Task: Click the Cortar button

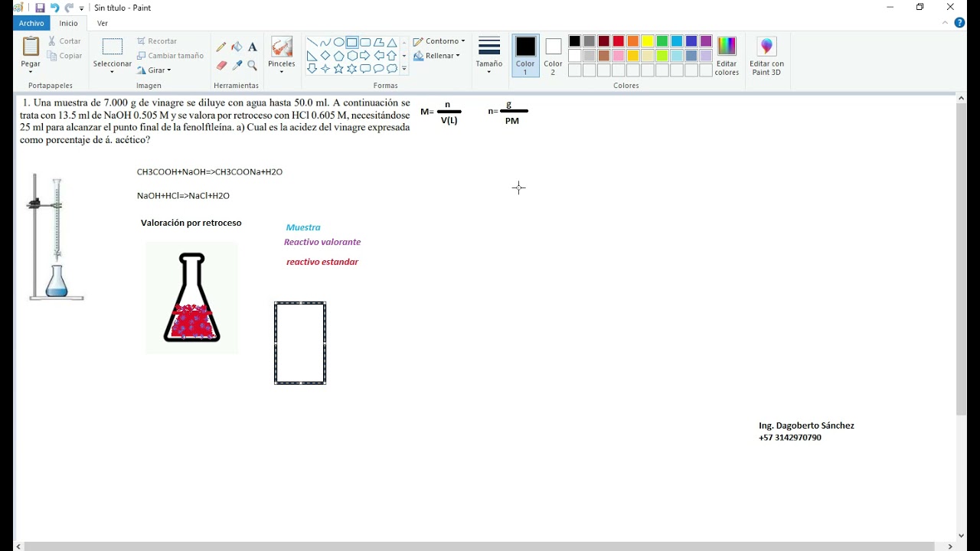Action: (x=64, y=41)
